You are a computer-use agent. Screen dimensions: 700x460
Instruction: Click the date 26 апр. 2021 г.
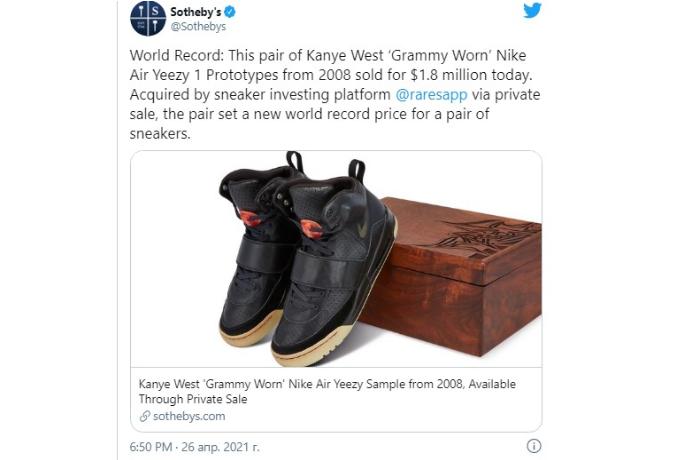coord(220,447)
